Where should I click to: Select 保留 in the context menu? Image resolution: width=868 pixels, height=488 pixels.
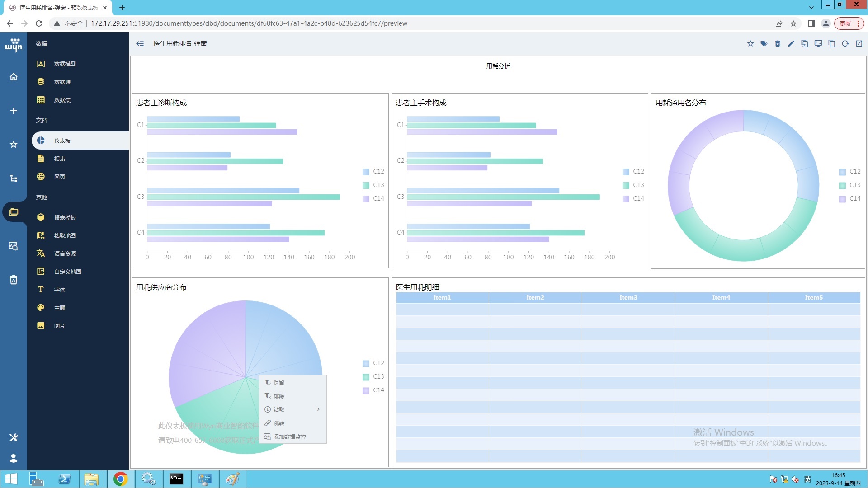click(x=278, y=383)
